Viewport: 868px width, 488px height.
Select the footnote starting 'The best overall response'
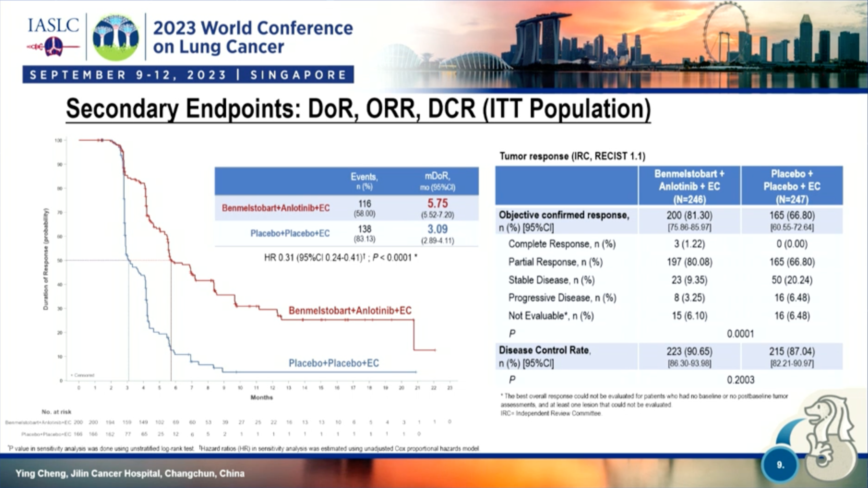(x=644, y=400)
